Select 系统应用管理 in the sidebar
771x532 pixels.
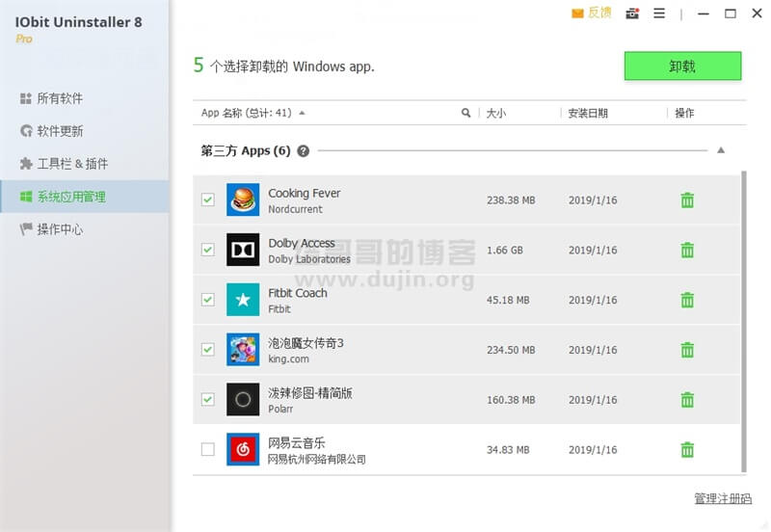coord(85,197)
